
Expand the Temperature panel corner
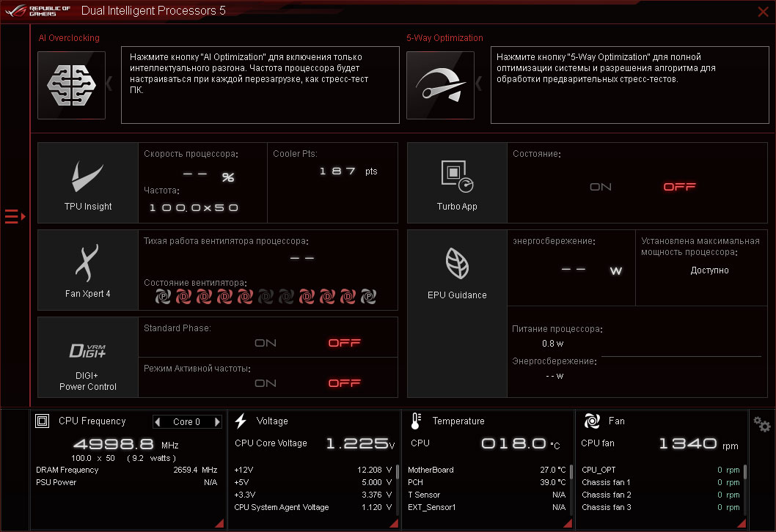click(x=568, y=523)
